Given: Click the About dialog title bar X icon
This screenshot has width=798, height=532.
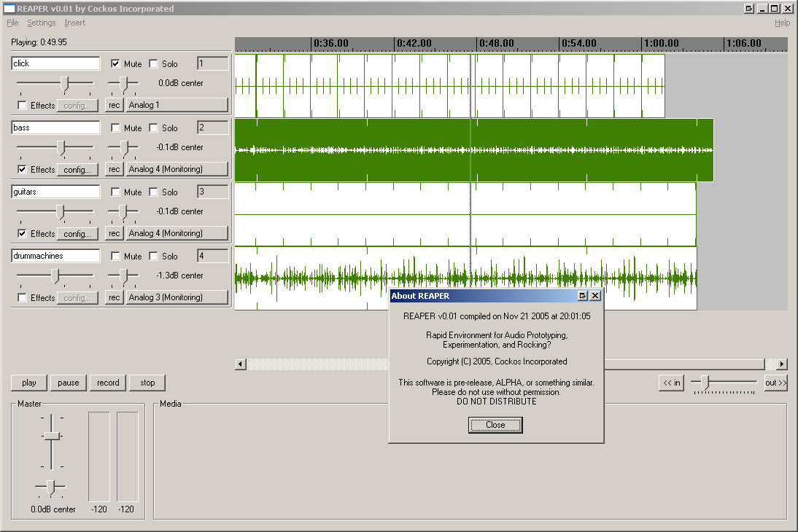Looking at the screenshot, I should [x=595, y=295].
